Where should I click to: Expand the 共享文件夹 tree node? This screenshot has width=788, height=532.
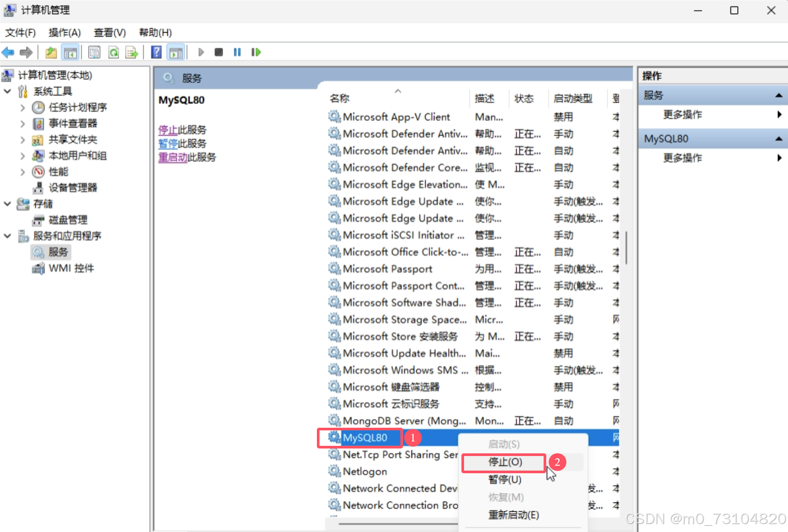pyautogui.click(x=23, y=140)
